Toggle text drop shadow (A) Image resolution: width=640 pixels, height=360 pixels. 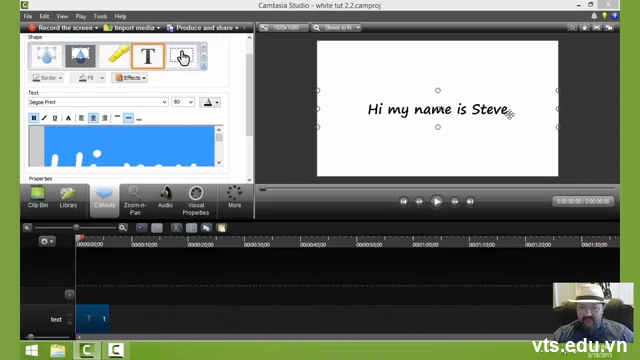69,118
